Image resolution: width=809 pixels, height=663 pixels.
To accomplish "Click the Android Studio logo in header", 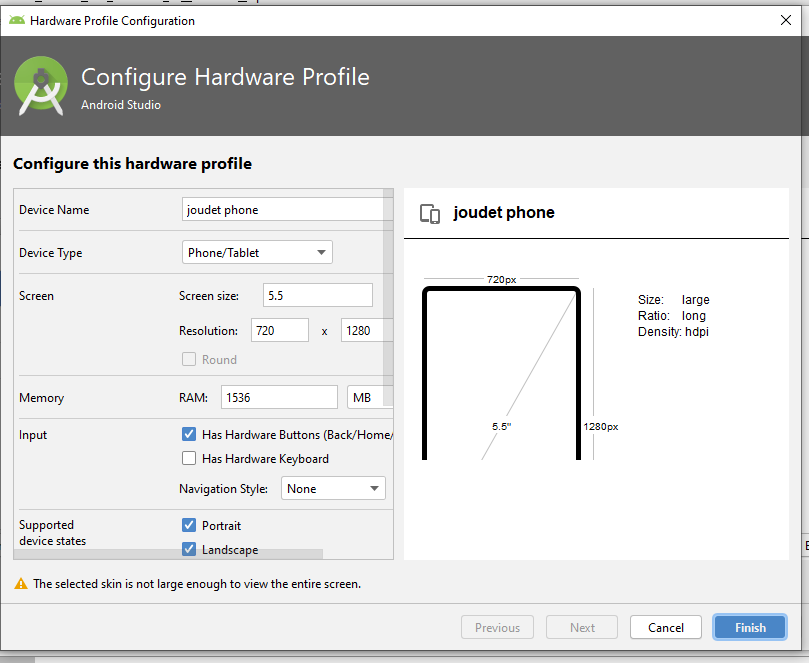I will [41, 86].
